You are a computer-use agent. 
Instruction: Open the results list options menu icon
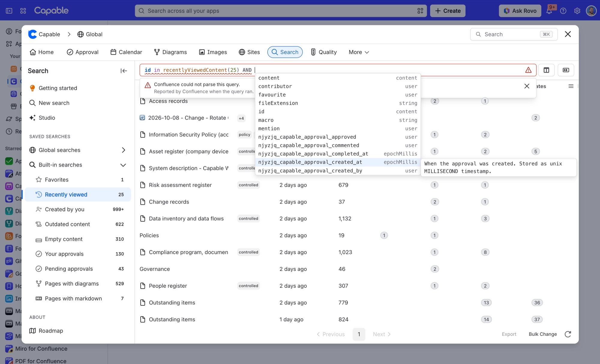[571, 86]
